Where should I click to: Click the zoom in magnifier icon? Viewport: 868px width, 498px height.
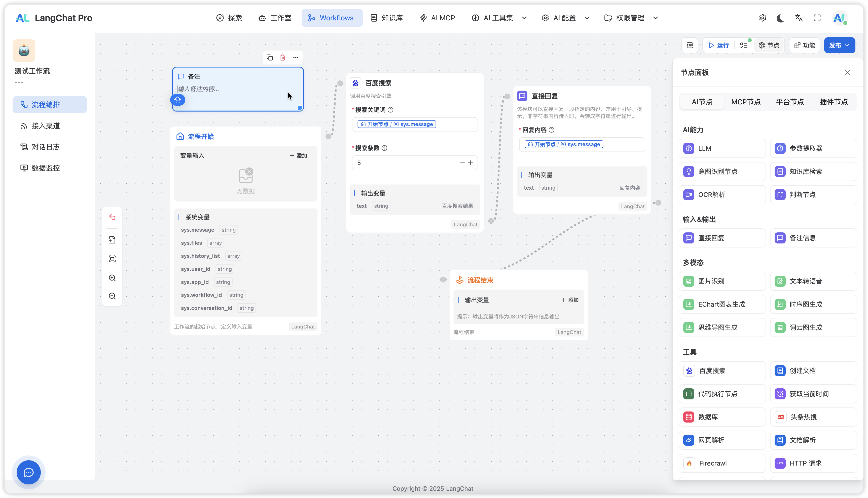click(112, 278)
